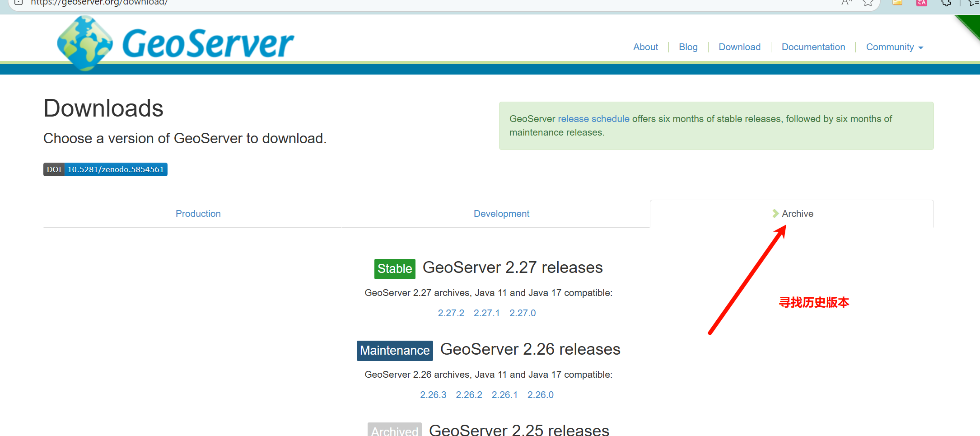
Task: Open the About page
Action: 645,47
